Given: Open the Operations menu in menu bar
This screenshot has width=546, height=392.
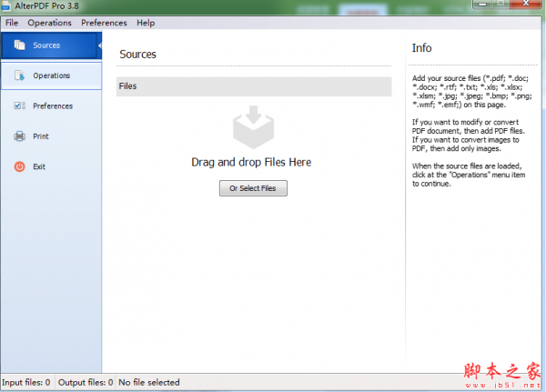Looking at the screenshot, I should click(49, 23).
